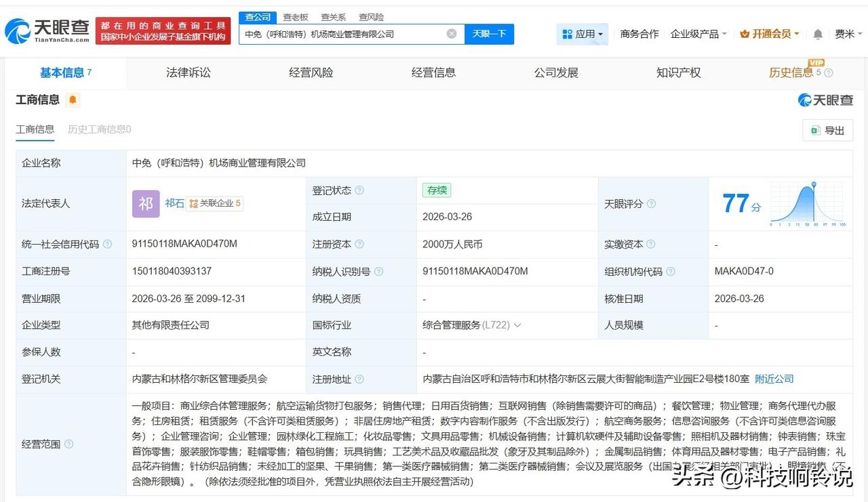Select the 历史工商信息0 sub-tab

pos(100,129)
